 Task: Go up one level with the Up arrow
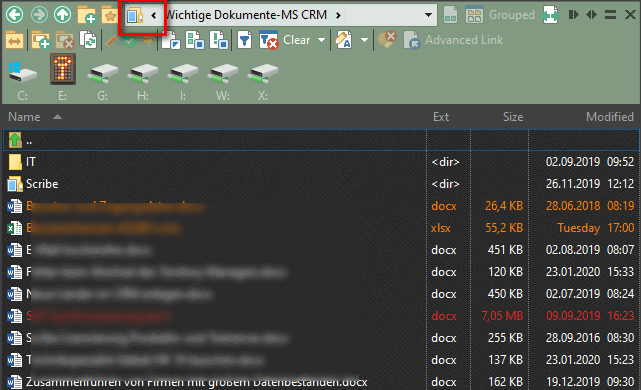click(x=62, y=15)
